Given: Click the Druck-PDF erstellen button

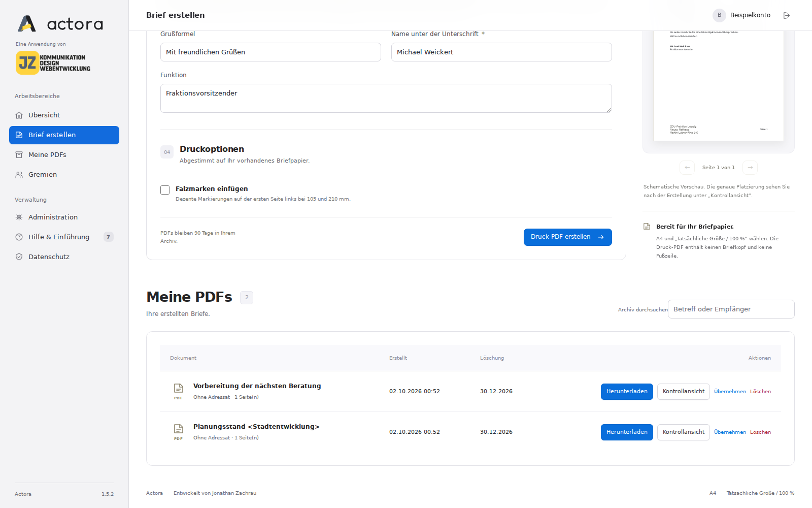Looking at the screenshot, I should click(x=567, y=237).
